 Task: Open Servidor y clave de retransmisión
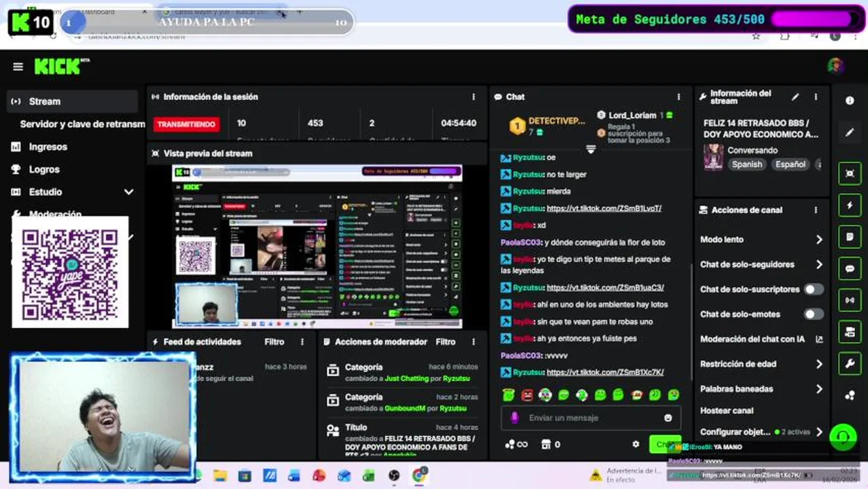82,124
